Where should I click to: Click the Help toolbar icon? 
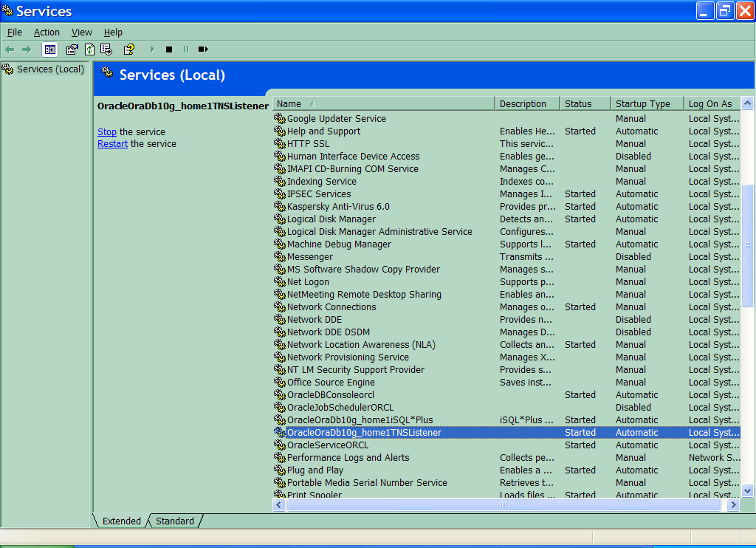[x=129, y=49]
